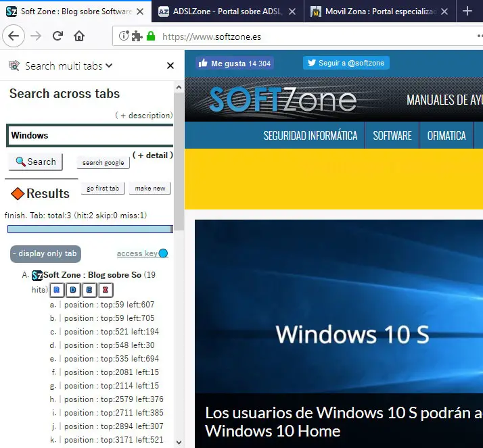Click the go first tab button
Image resolution: width=483 pixels, height=448 pixels.
(103, 189)
